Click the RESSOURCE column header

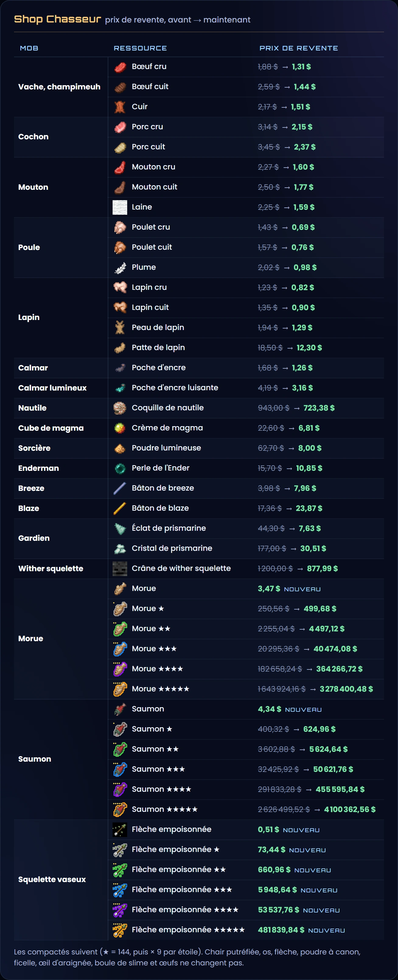tap(140, 48)
